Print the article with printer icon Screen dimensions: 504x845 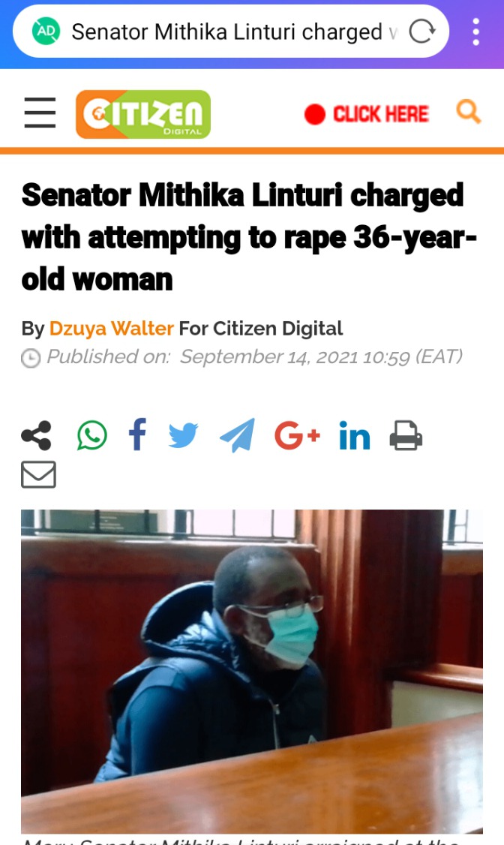pyautogui.click(x=406, y=435)
